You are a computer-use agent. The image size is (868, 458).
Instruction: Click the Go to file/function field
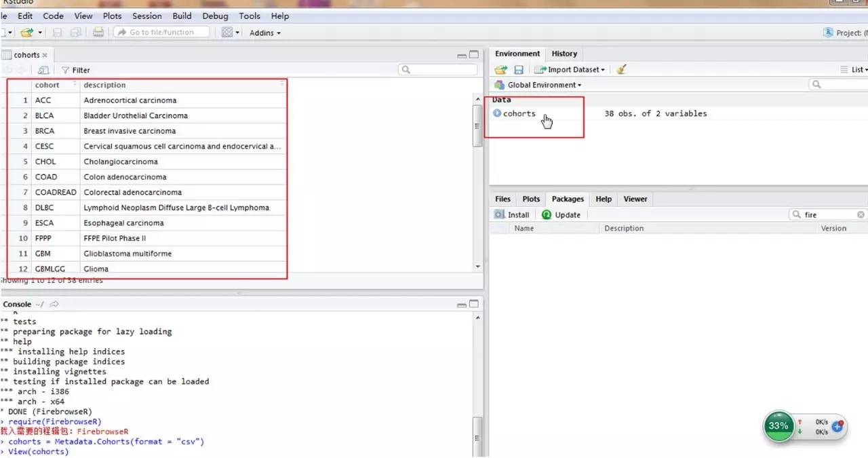(161, 33)
